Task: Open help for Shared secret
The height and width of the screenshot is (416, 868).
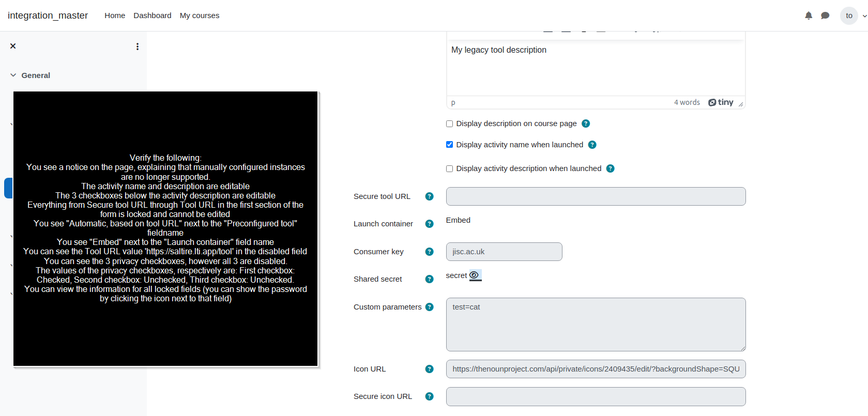Action: tap(429, 279)
